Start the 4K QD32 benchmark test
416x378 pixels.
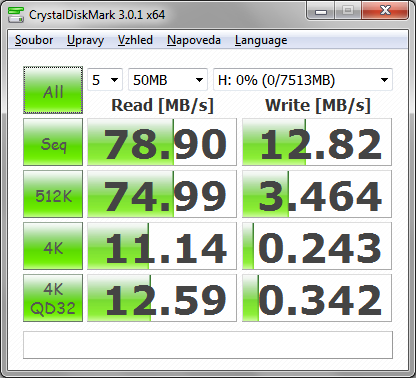(53, 298)
